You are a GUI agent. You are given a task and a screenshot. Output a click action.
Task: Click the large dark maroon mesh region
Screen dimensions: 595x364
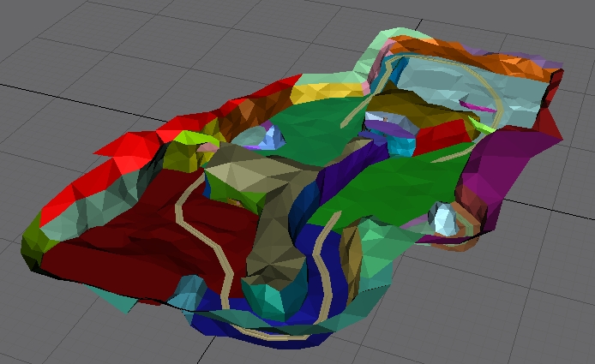[x=129, y=248]
